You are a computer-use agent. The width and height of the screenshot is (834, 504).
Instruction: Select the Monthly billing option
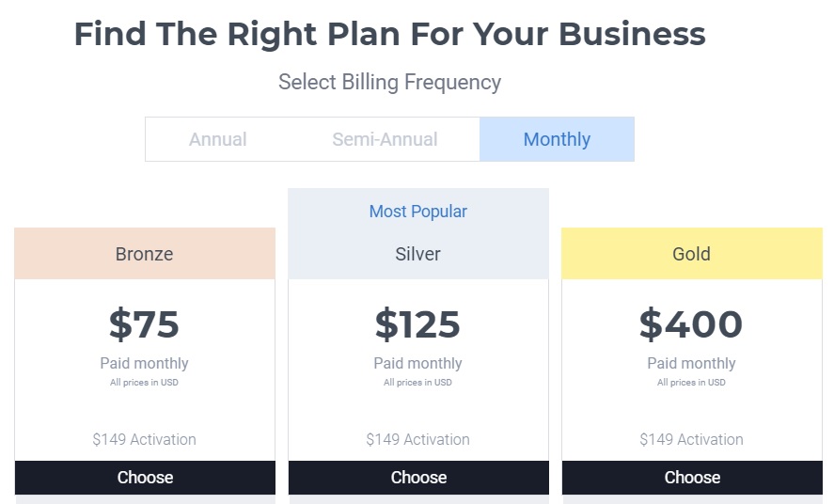pos(557,139)
